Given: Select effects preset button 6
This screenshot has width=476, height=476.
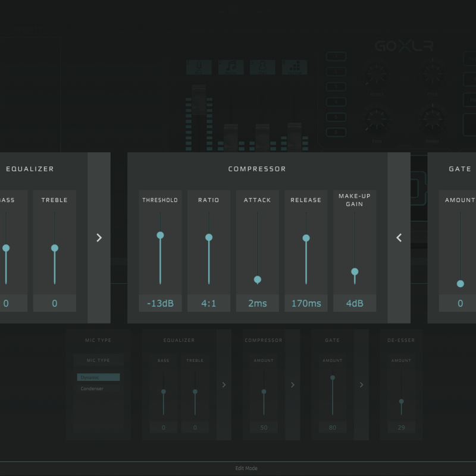Looking at the screenshot, I should pyautogui.click(x=336, y=132).
